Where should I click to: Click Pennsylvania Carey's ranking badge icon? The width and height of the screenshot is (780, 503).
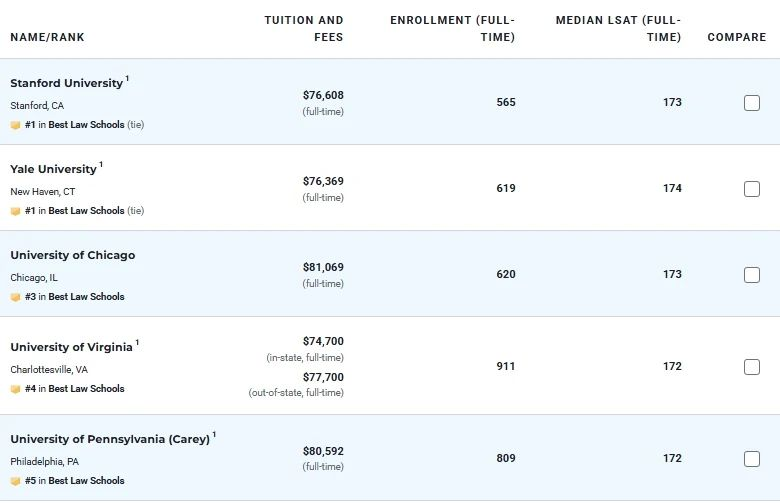15,481
